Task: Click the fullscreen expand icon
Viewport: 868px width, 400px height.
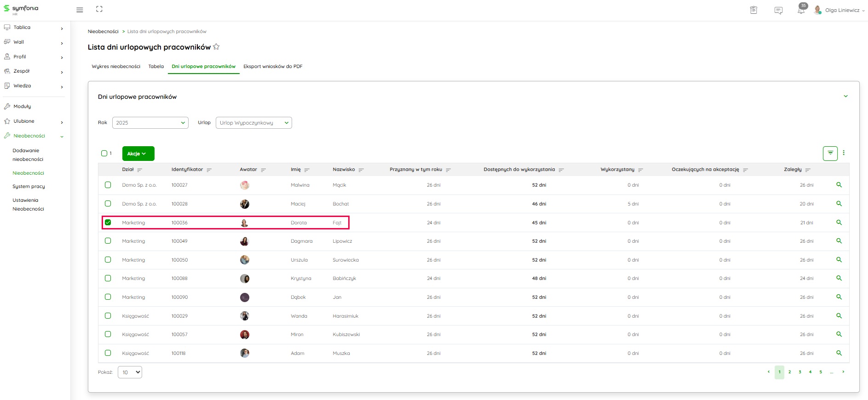Action: [x=99, y=9]
